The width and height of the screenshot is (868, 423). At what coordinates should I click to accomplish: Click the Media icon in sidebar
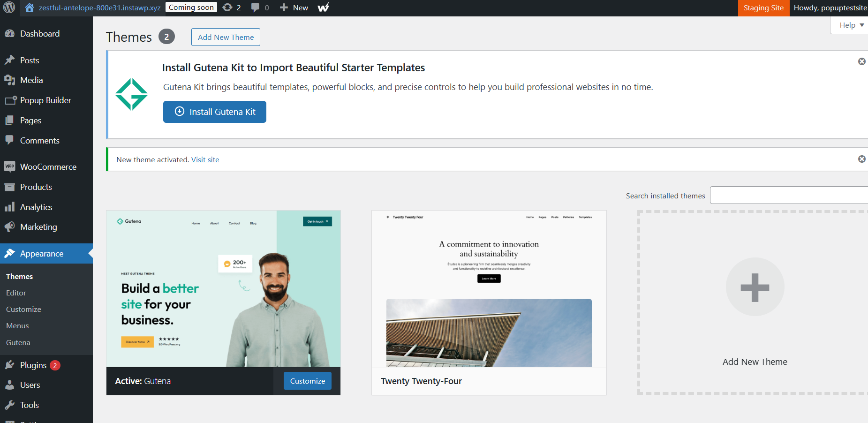(10, 80)
